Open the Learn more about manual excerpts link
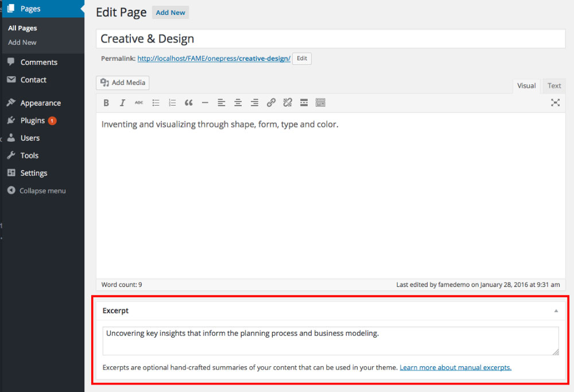The height and width of the screenshot is (392, 574). pyautogui.click(x=455, y=367)
